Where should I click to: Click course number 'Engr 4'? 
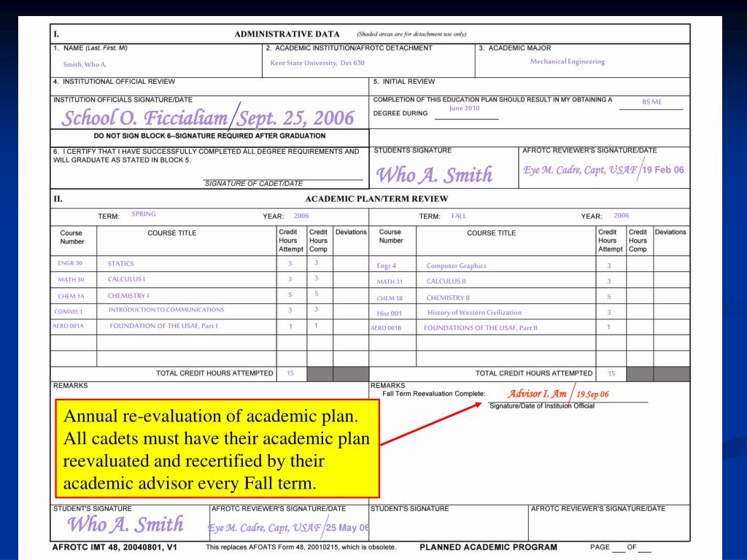[387, 265]
